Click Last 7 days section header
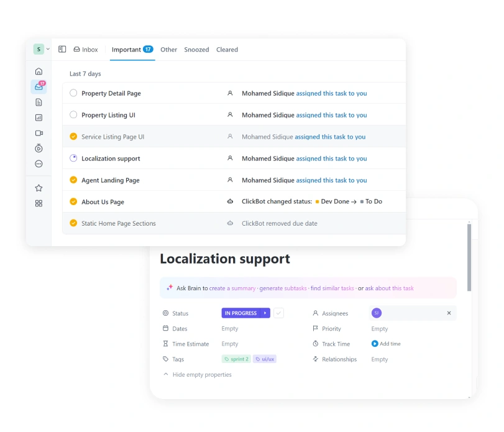Image resolution: width=504 pixels, height=432 pixels. coord(85,73)
